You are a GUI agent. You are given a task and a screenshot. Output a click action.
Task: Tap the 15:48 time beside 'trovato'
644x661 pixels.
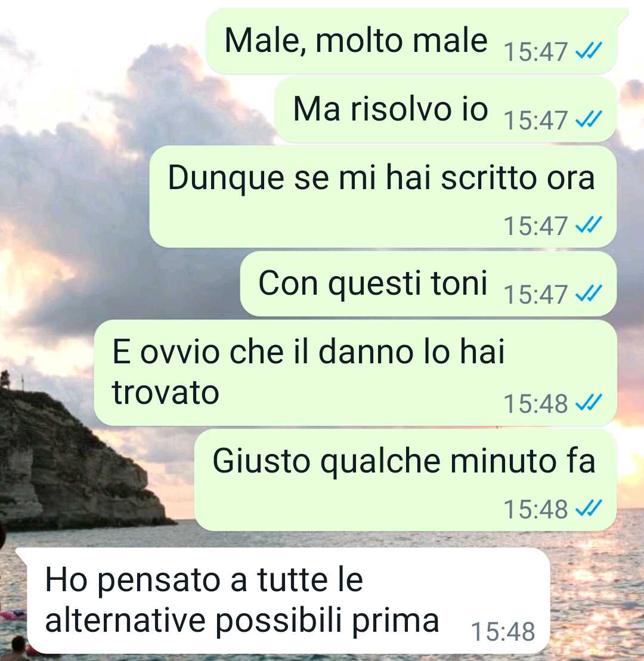535,403
